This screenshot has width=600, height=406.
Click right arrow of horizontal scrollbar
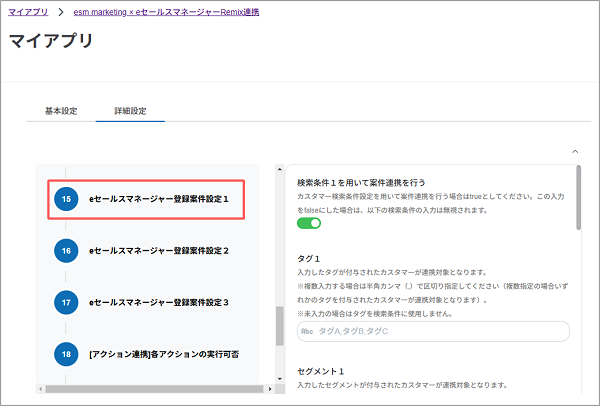point(268,388)
